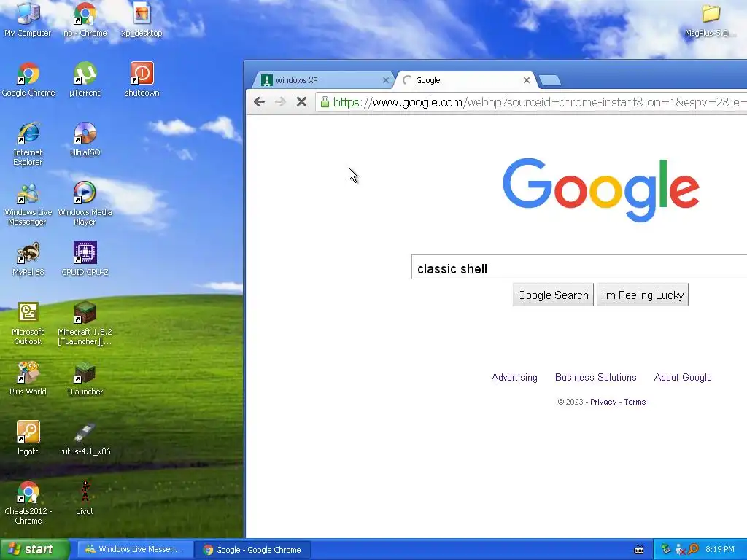Stop loading the page with X button
Viewport: 747px width, 560px height.
(x=301, y=102)
